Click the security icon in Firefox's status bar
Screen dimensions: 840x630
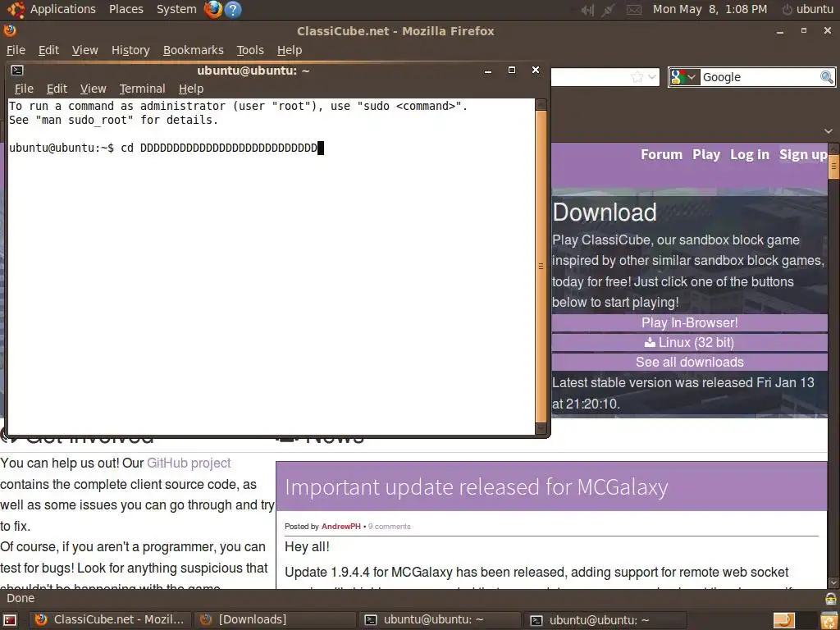pos(830,598)
